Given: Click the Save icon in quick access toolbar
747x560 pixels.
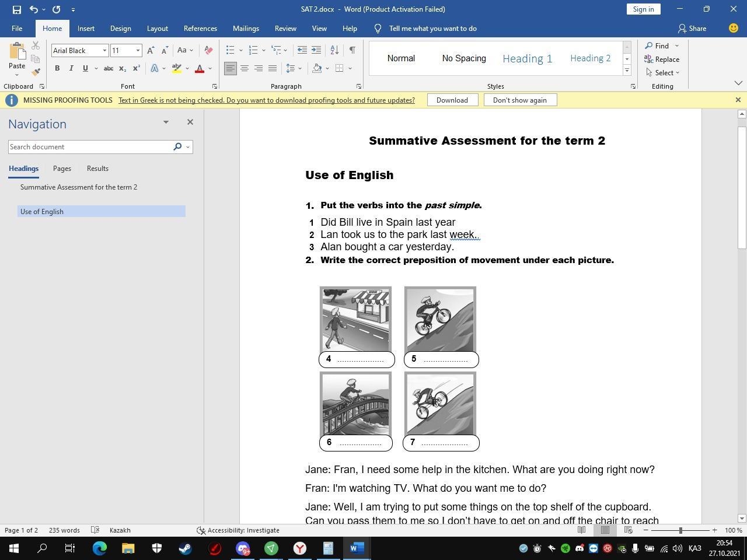Looking at the screenshot, I should [x=16, y=9].
